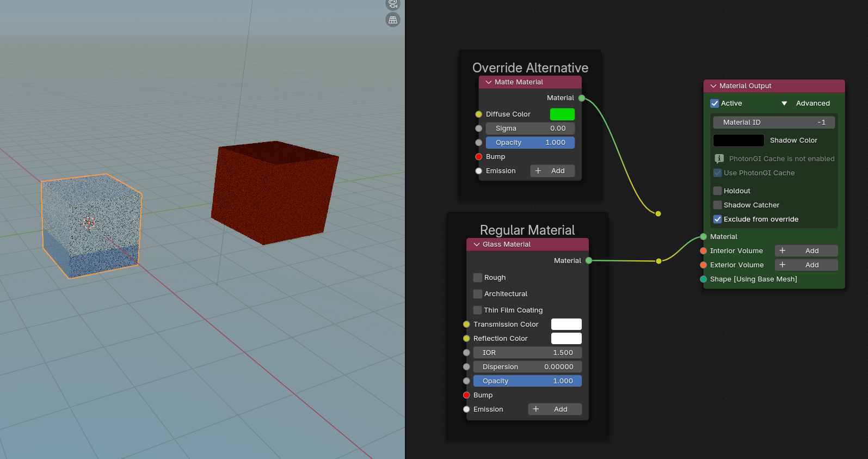Add an Exterior Volume node
868x459 pixels.
click(806, 265)
